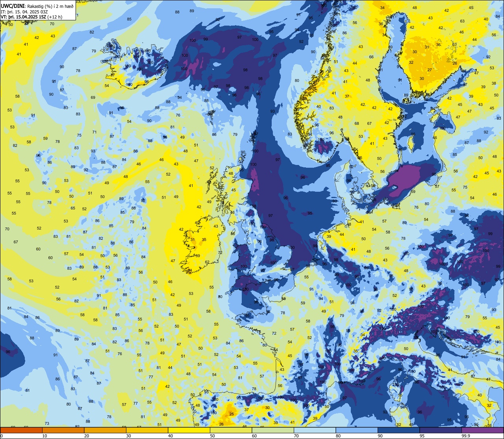Select the 90–95 blue legend segment
The image size is (504, 439).
(x=398, y=430)
